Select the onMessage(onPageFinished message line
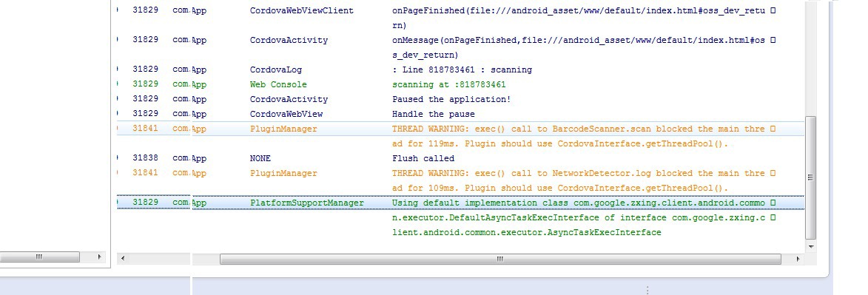Screen dimensions: 868x295 tap(579, 40)
